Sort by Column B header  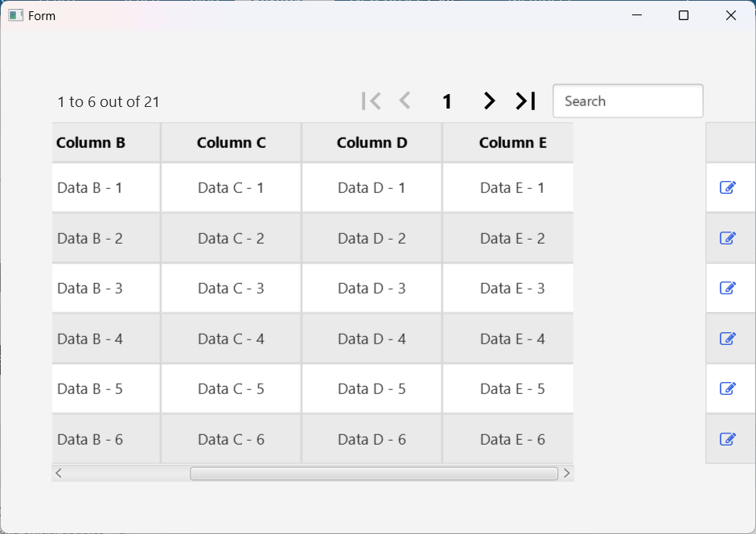click(x=91, y=143)
